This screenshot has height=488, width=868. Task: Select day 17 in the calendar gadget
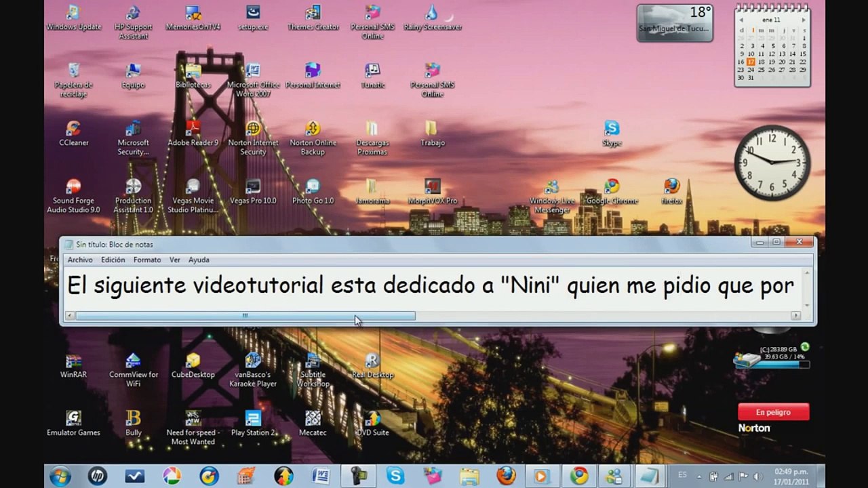coord(751,62)
